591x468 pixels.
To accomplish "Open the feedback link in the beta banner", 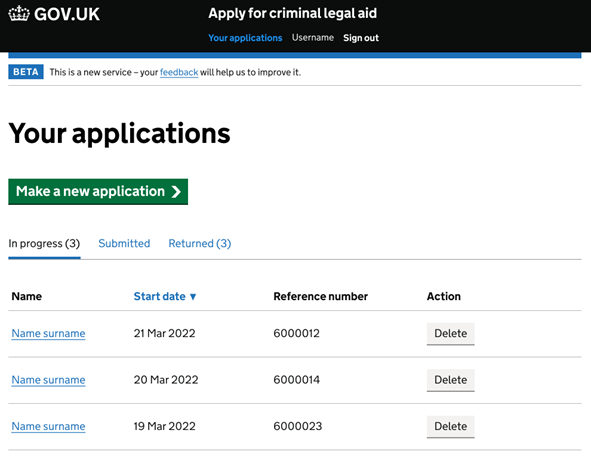I will pos(179,72).
